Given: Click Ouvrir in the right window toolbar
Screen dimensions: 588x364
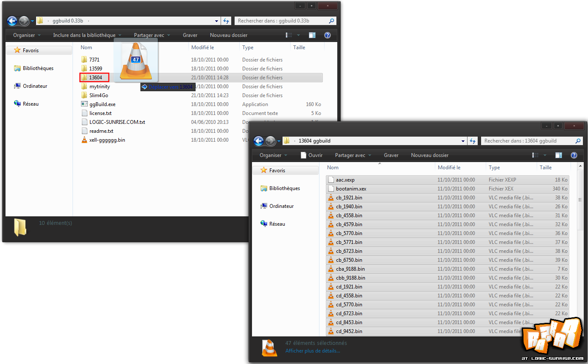Looking at the screenshot, I should pos(312,155).
